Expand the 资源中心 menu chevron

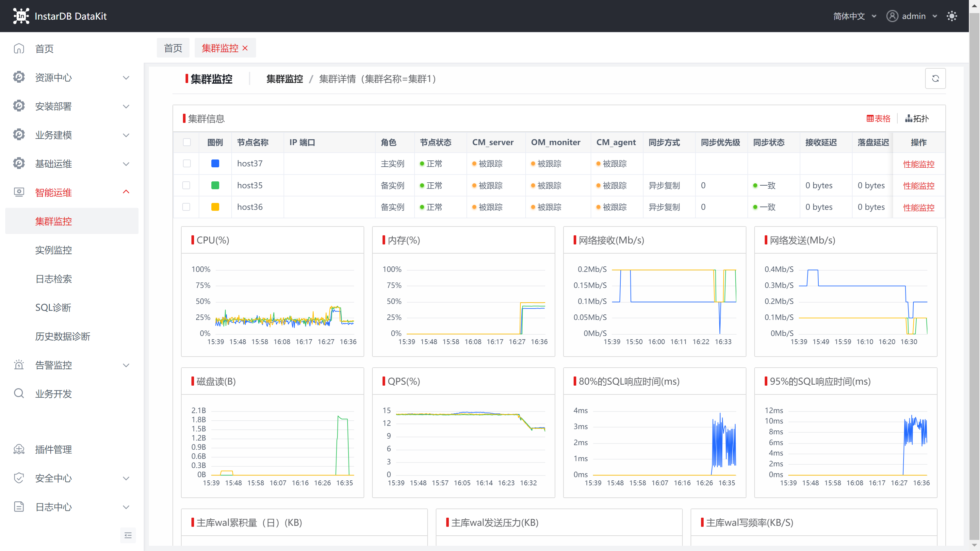click(x=126, y=78)
